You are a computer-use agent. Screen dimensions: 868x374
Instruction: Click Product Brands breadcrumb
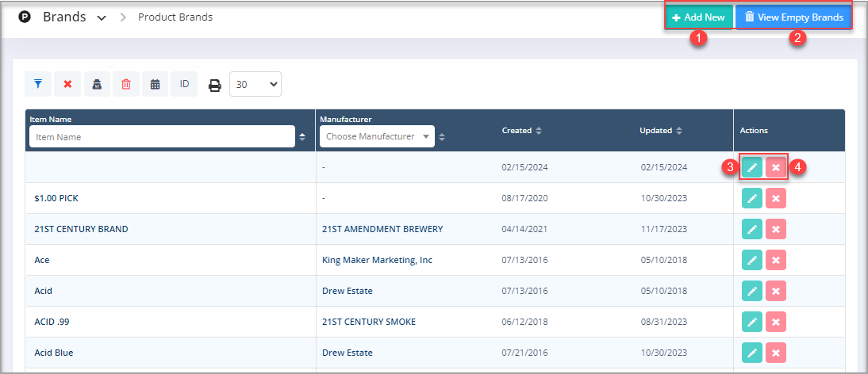pyautogui.click(x=175, y=17)
